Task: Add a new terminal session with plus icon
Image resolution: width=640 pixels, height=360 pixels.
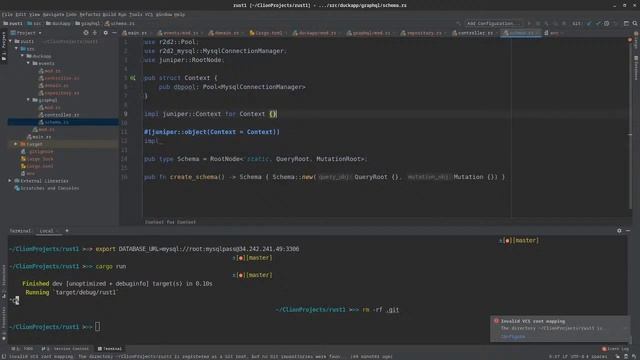Action: [x=67, y=231]
